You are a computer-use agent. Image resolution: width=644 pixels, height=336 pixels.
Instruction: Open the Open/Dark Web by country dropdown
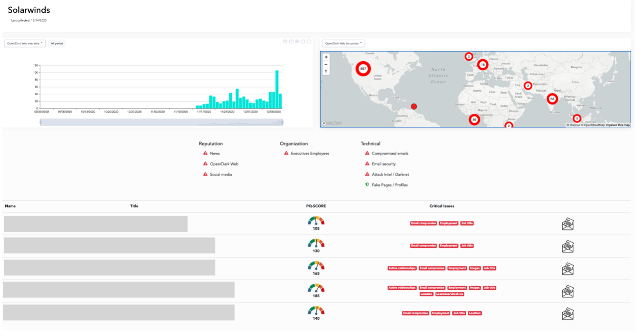(x=344, y=43)
